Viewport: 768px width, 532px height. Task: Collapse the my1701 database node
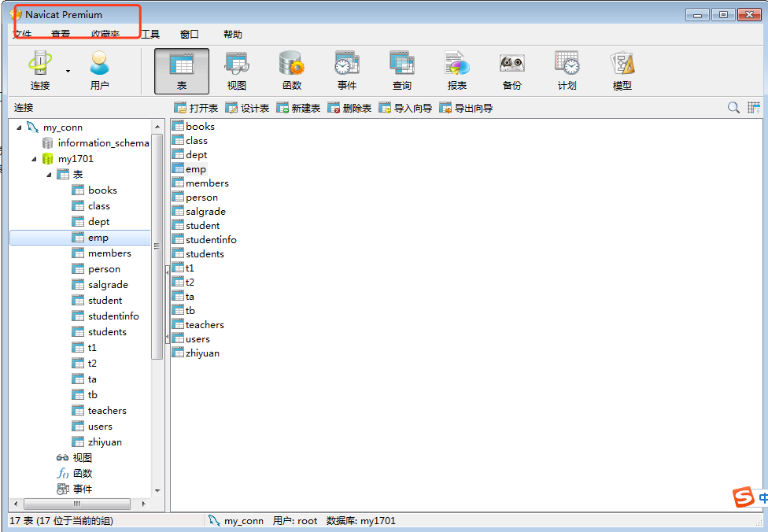tap(35, 159)
